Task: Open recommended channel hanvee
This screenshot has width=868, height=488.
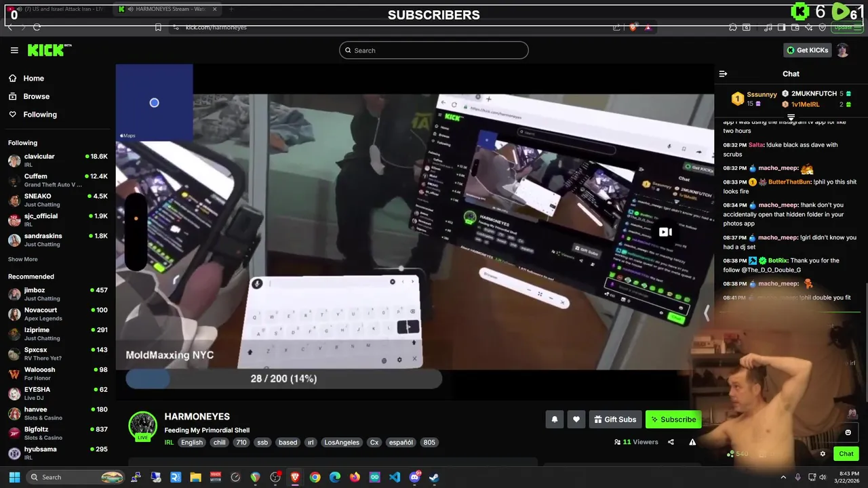Action: 58,413
